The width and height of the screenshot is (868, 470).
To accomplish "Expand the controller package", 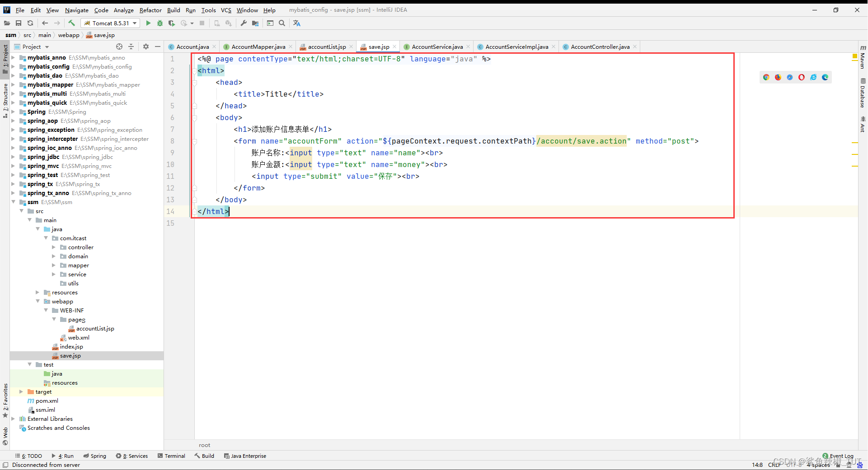I will coord(54,247).
